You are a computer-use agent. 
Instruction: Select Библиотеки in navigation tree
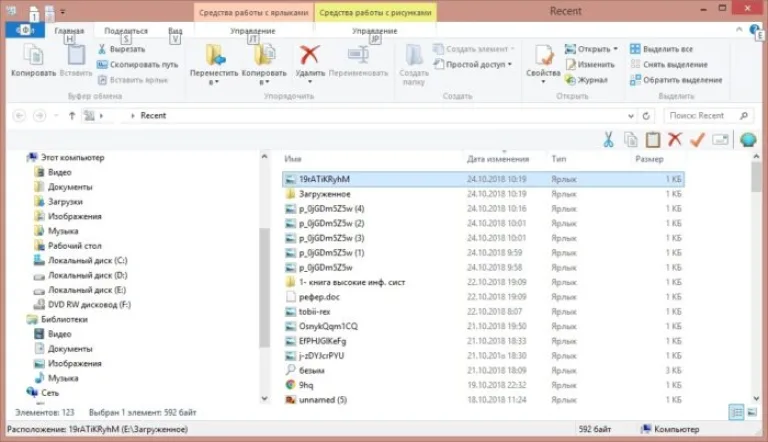[57, 319]
